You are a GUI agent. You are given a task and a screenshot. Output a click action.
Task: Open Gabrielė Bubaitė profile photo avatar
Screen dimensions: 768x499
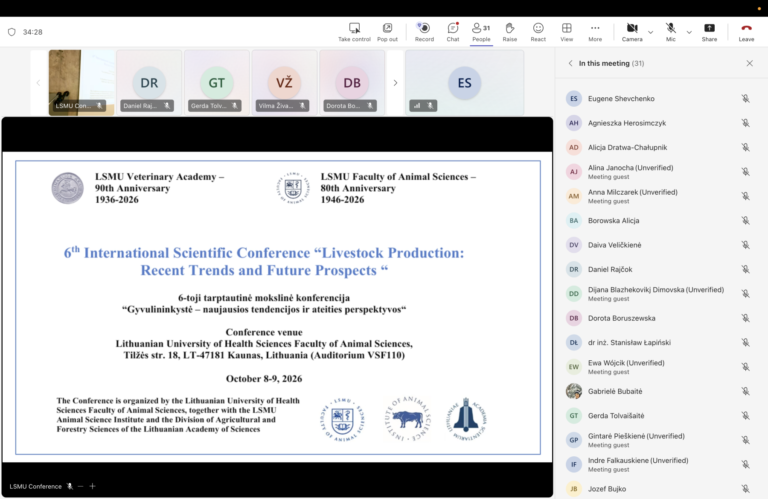pyautogui.click(x=574, y=391)
